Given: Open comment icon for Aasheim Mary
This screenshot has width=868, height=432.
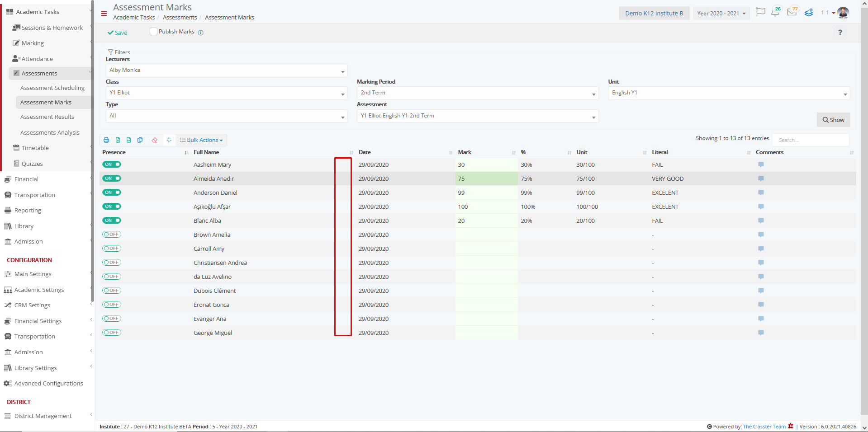Looking at the screenshot, I should pyautogui.click(x=761, y=164).
